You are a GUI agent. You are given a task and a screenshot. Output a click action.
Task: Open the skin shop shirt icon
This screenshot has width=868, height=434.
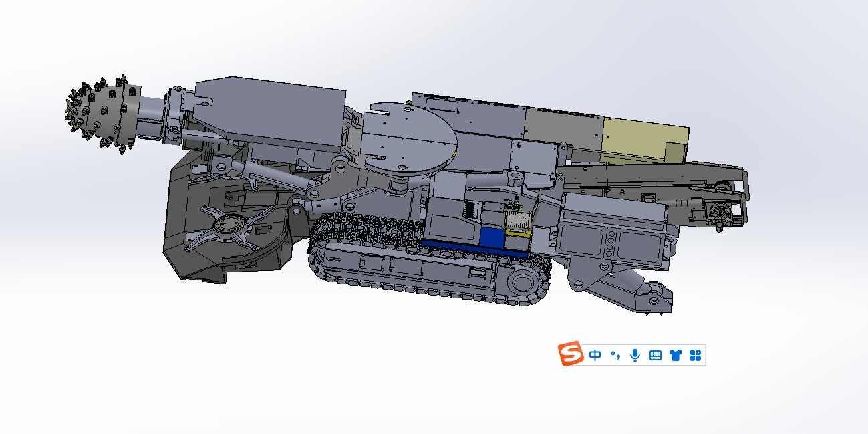(x=675, y=356)
